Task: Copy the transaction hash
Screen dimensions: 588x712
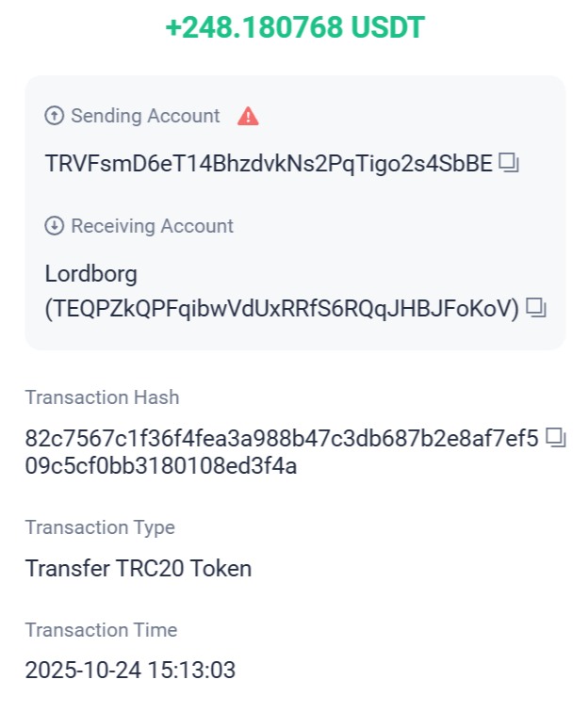Action: [555, 437]
